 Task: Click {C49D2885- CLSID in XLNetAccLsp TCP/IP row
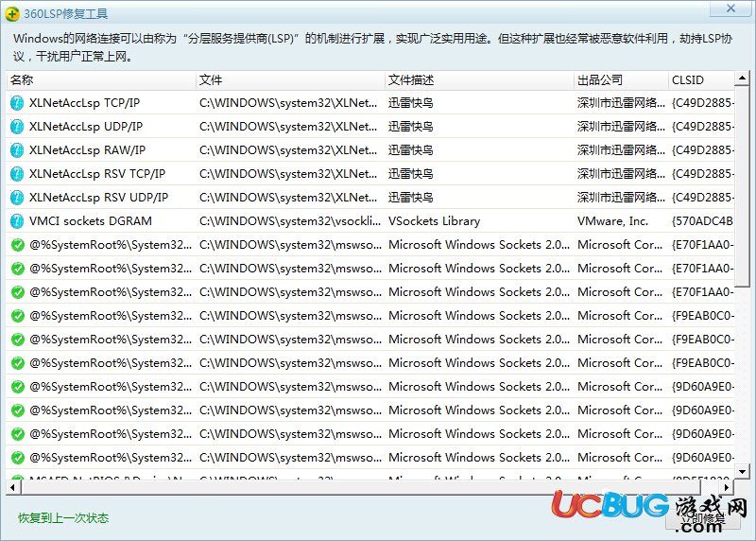click(x=702, y=103)
